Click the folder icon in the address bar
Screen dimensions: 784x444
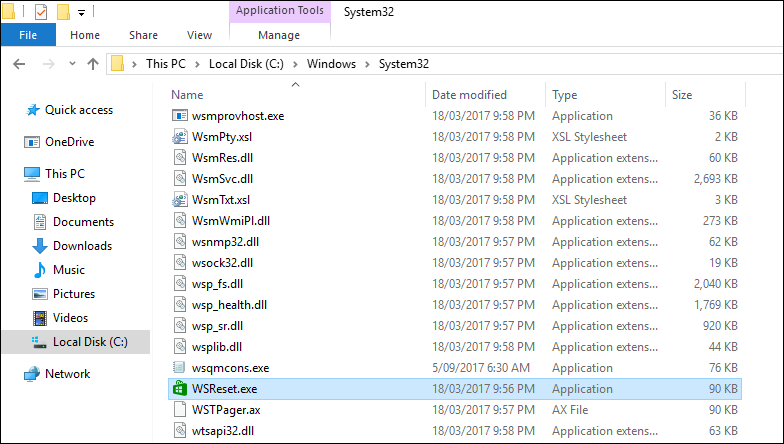pos(117,64)
